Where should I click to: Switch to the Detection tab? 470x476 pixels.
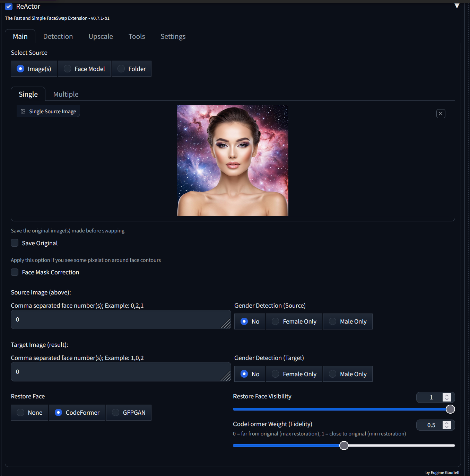[x=58, y=36]
